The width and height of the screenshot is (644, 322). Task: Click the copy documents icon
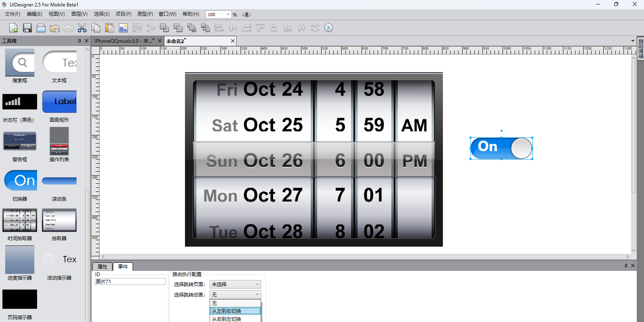tap(96, 28)
